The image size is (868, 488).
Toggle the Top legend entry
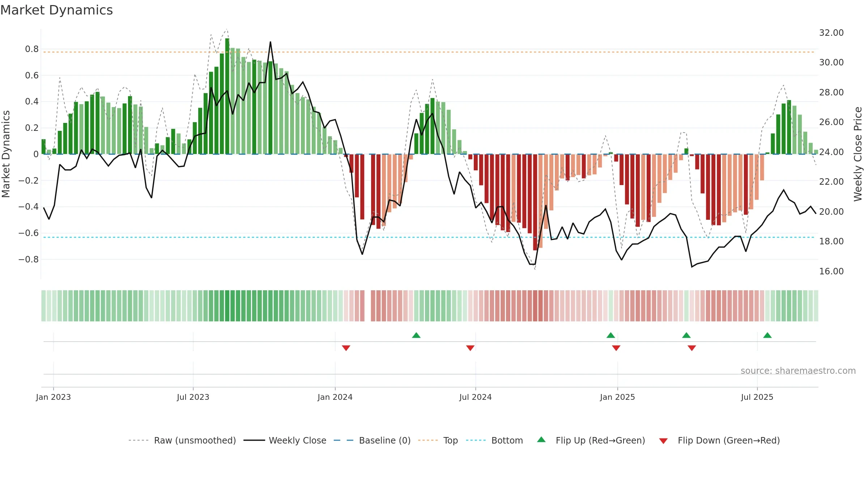(438, 440)
